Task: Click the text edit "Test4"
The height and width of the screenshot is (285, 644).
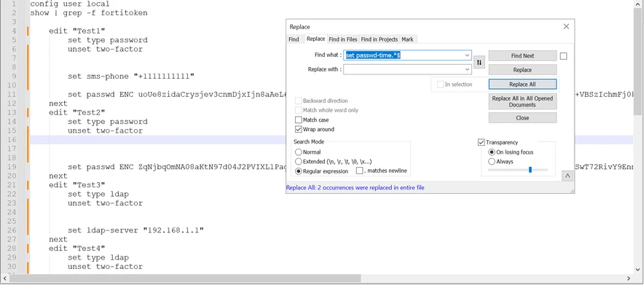Action: tap(77, 249)
